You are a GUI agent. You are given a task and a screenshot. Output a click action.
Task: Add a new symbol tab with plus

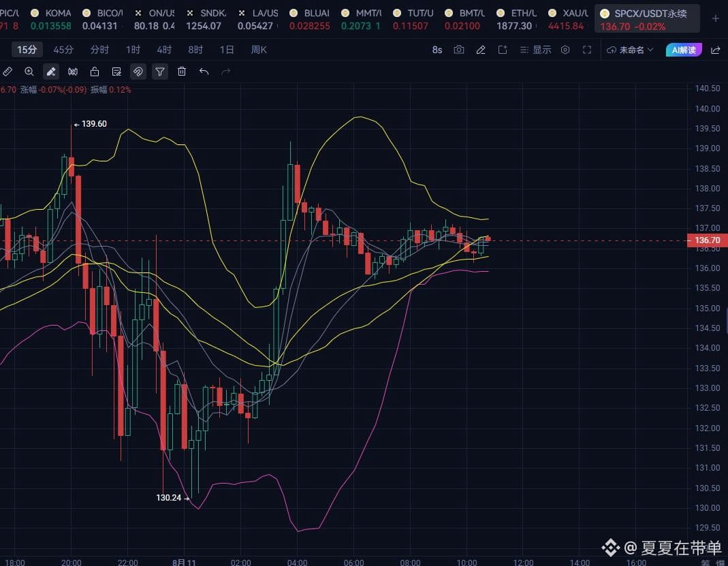(x=716, y=18)
